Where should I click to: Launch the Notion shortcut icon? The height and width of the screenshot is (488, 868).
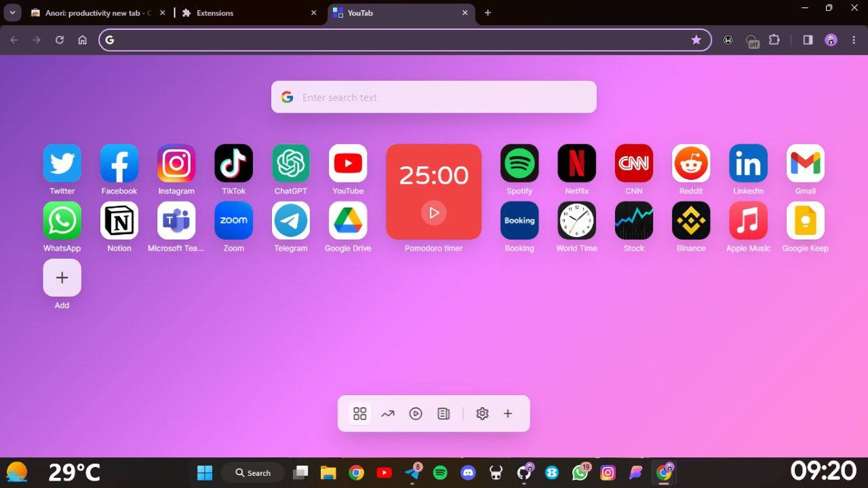point(119,221)
